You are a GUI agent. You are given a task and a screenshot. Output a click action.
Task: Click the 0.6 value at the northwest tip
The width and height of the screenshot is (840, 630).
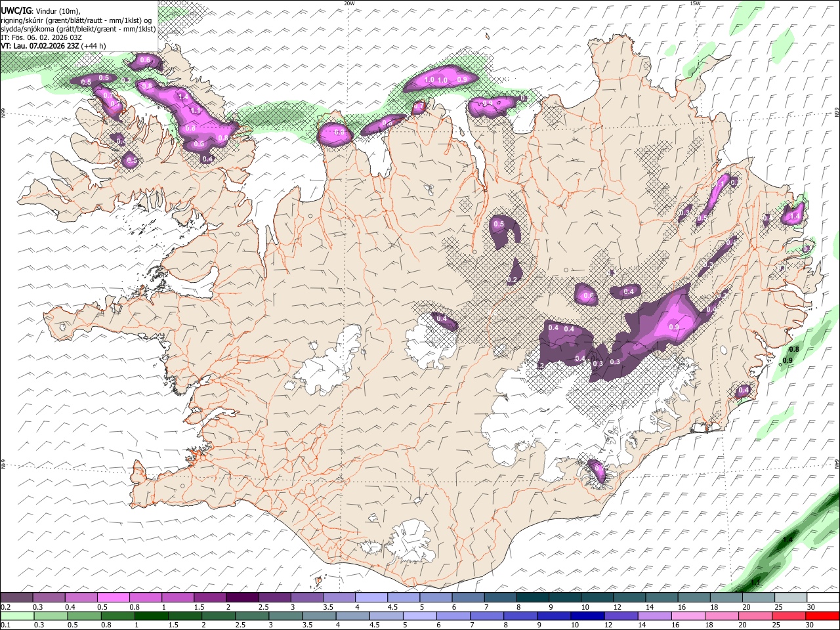[145, 60]
